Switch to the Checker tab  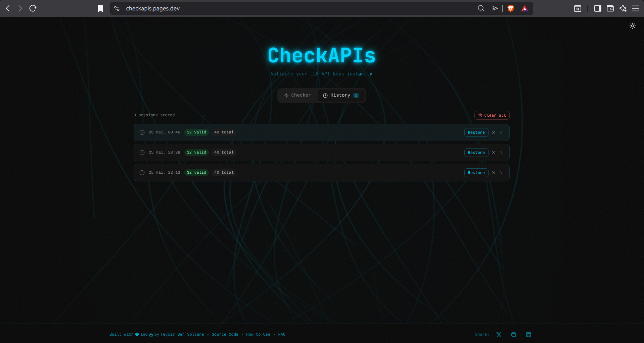tap(297, 95)
